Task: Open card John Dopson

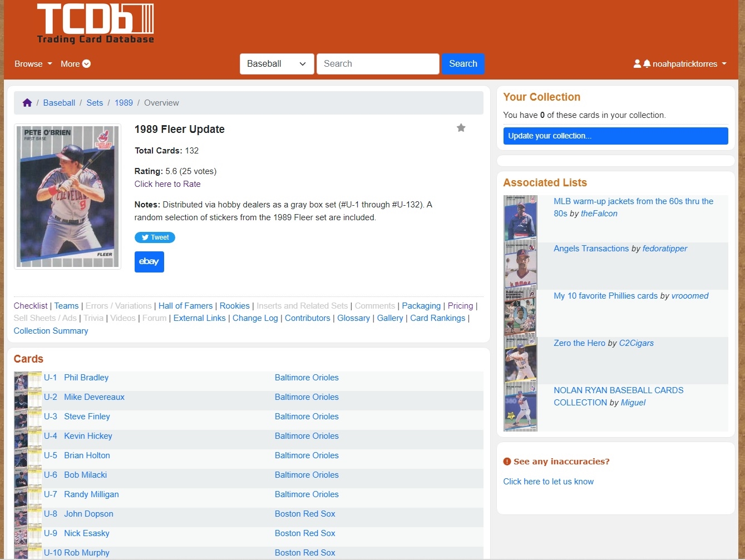Action: (88, 514)
